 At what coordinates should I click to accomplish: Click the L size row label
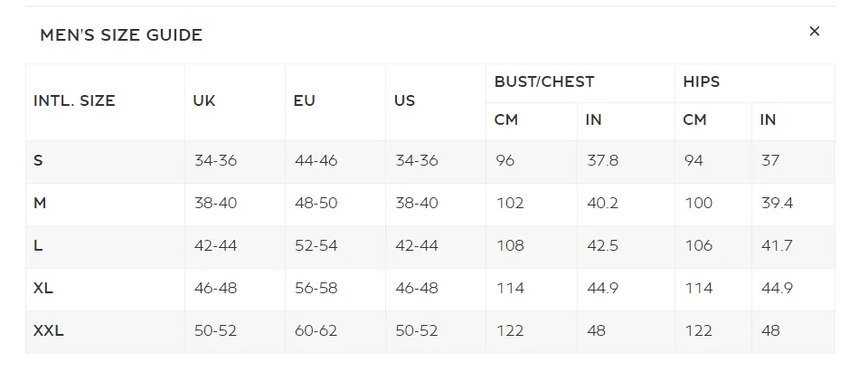point(38,246)
